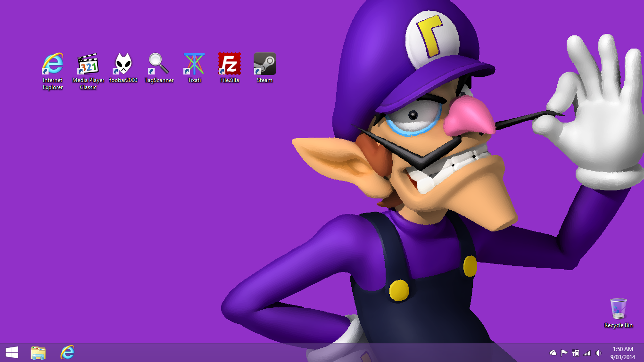
Task: Click the foobar2000 desktop icon
Action: pyautogui.click(x=124, y=64)
